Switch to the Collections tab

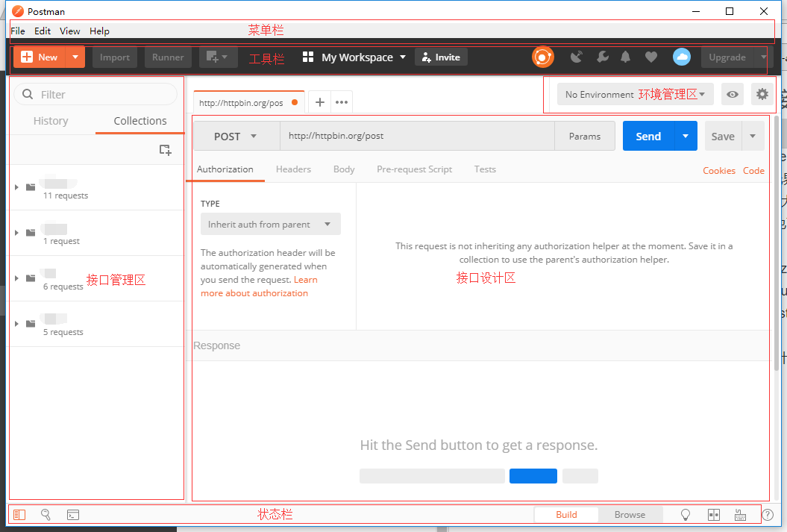(x=140, y=121)
